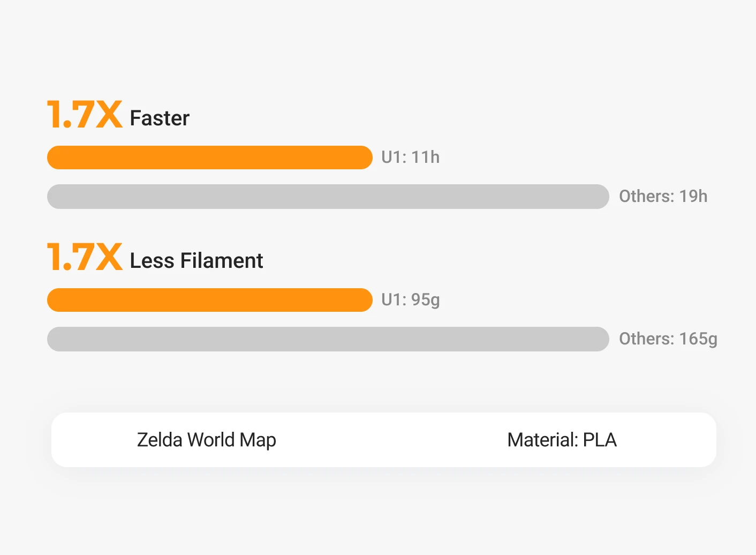Click the "Others: 19h" label

point(663,197)
